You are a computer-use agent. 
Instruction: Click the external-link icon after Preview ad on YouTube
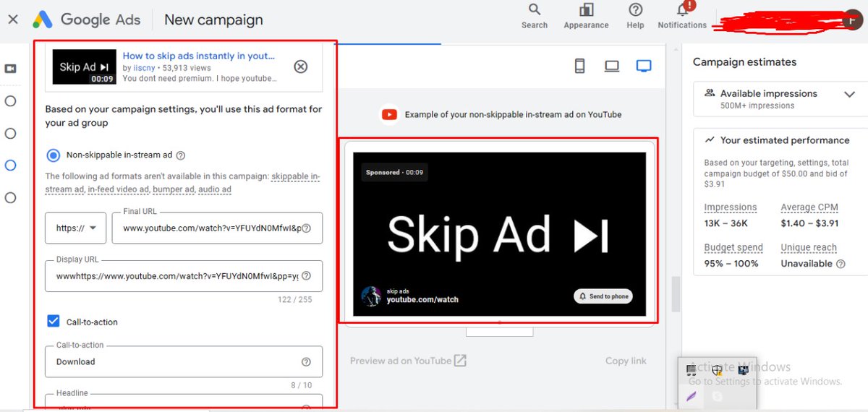pos(460,361)
